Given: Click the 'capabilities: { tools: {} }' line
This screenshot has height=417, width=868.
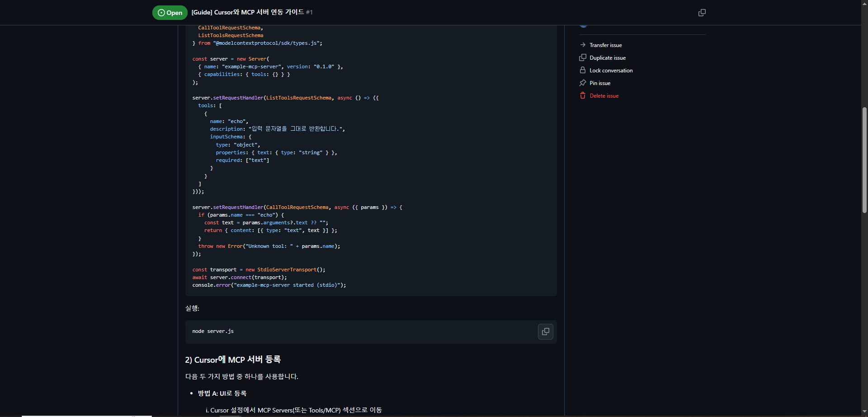Looking at the screenshot, I should click(244, 75).
